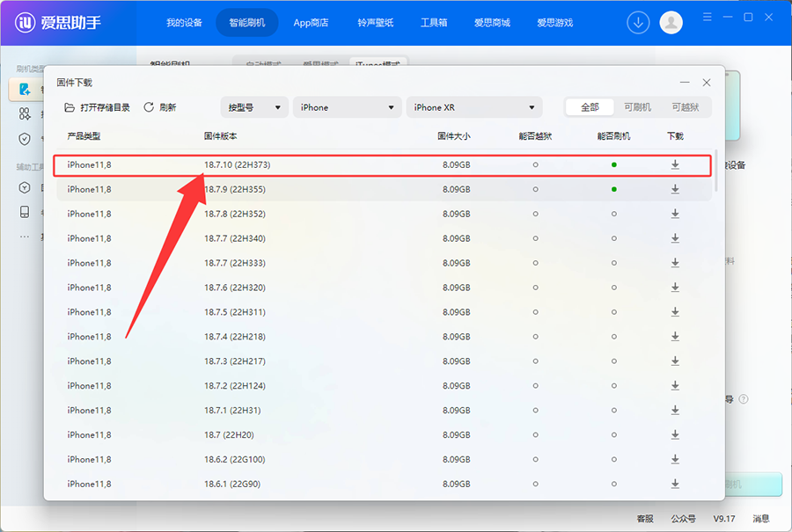Click version V9.17 in status bar
The image size is (792, 532).
(x=724, y=519)
